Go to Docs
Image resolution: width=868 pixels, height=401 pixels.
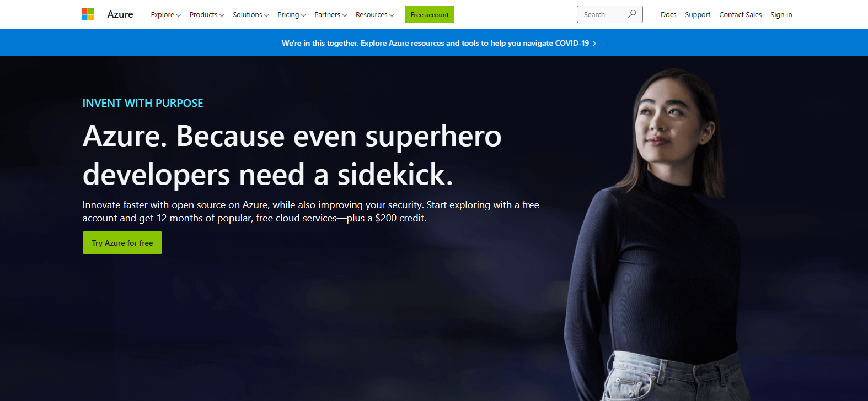[x=668, y=15]
